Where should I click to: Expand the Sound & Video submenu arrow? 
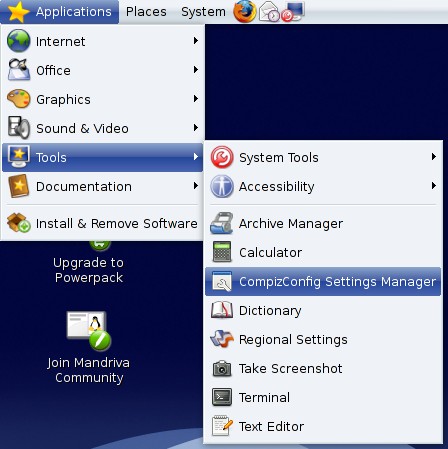pos(196,128)
